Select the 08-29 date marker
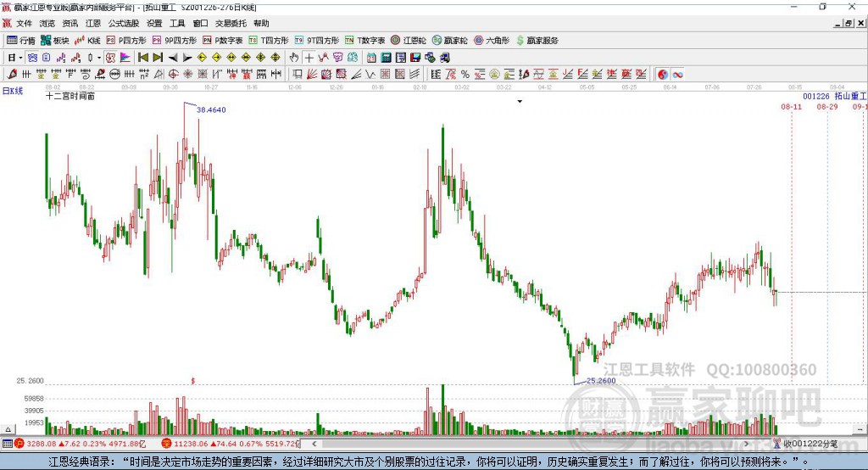 coord(827,107)
